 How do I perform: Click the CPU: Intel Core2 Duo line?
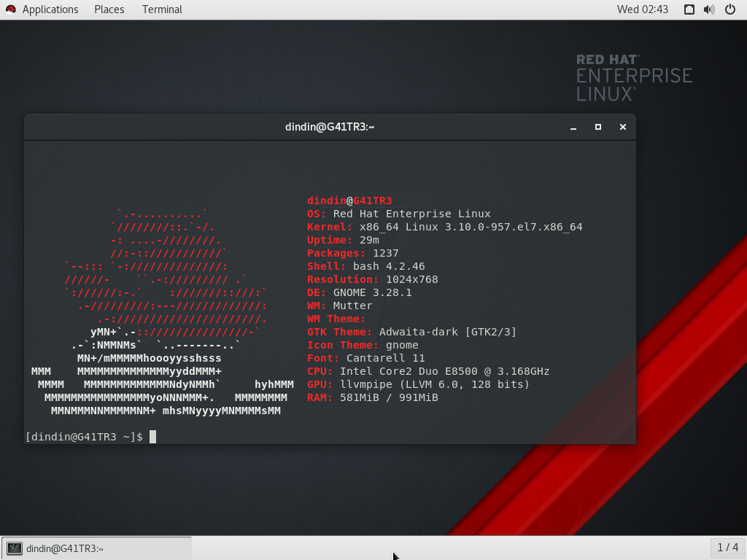coord(428,371)
